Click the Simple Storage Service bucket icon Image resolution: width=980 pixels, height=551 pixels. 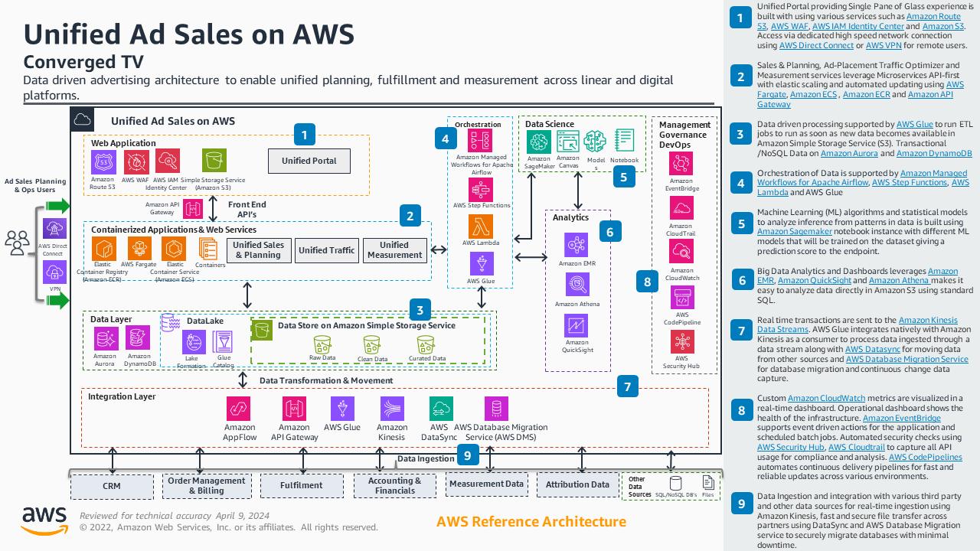click(x=214, y=161)
